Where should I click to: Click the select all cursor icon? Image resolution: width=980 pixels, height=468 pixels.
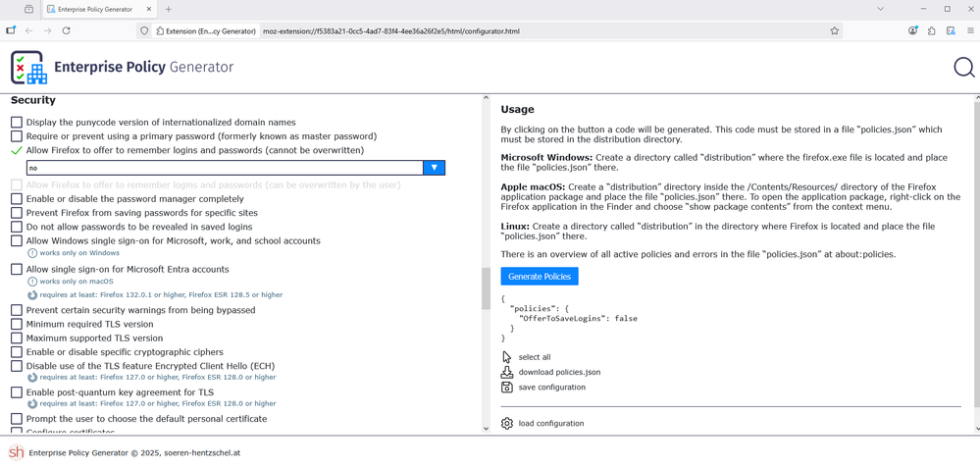tap(507, 357)
